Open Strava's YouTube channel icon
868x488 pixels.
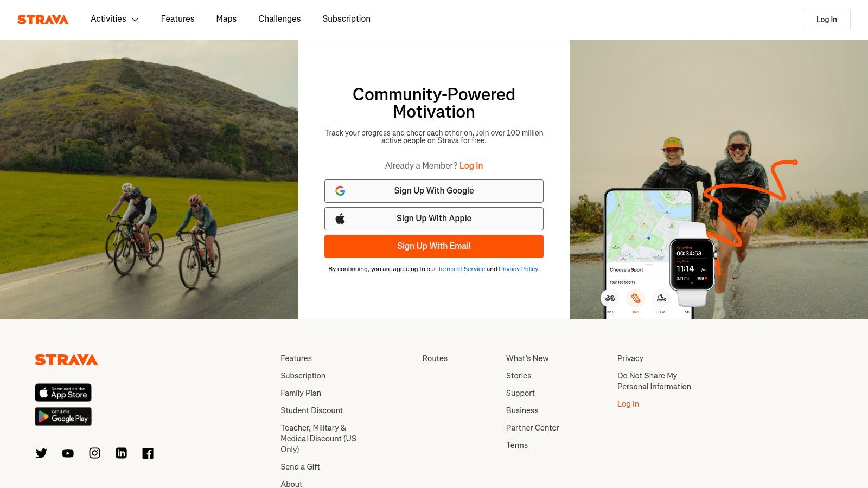click(x=68, y=453)
